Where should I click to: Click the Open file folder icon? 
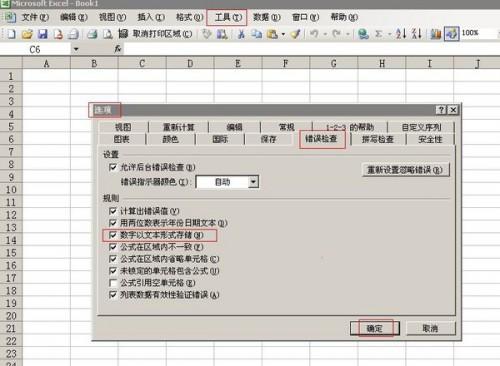tap(27, 34)
